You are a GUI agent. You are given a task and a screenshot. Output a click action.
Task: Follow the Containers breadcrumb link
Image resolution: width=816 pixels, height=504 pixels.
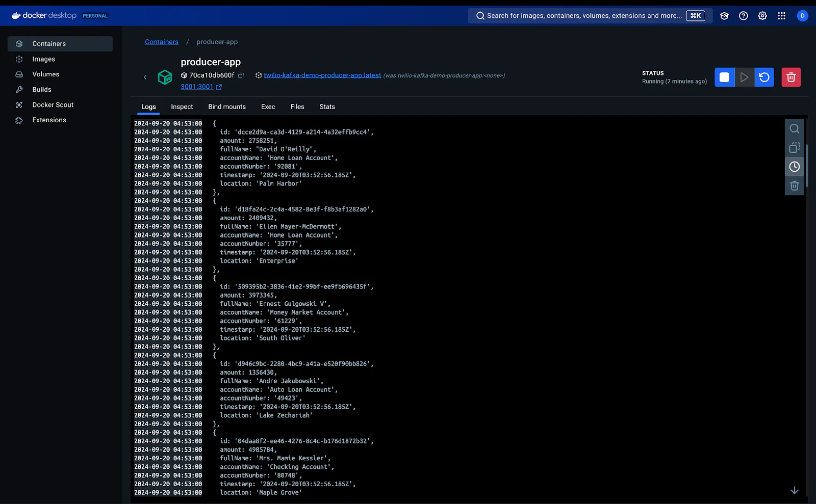click(x=162, y=42)
